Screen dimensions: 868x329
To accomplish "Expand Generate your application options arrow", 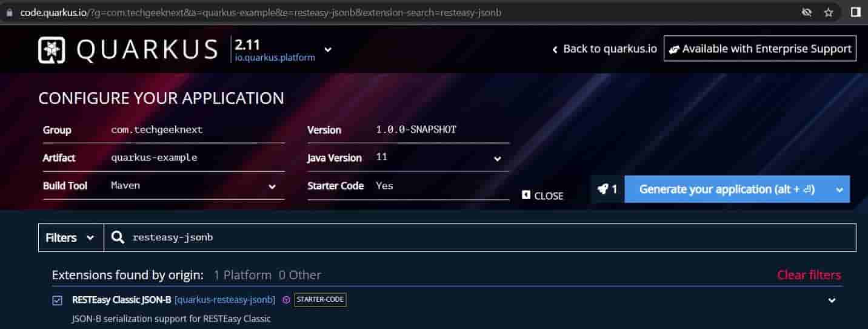I will click(x=840, y=190).
